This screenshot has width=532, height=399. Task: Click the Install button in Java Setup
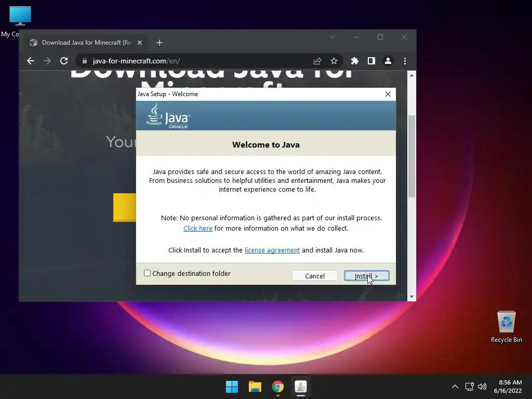(x=366, y=276)
